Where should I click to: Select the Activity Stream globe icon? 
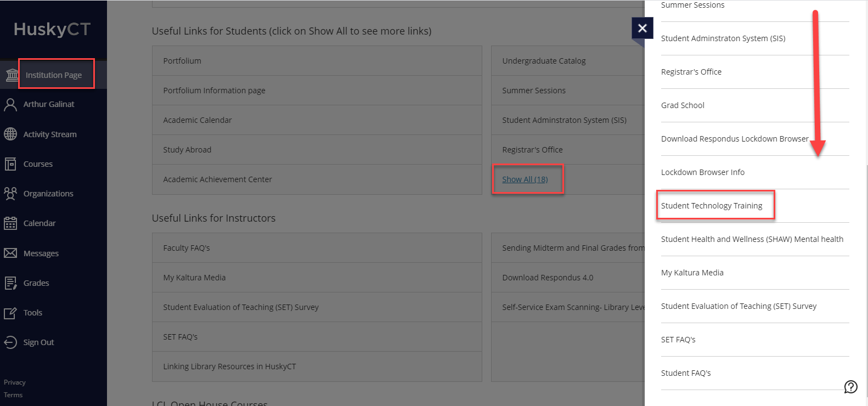pos(10,134)
